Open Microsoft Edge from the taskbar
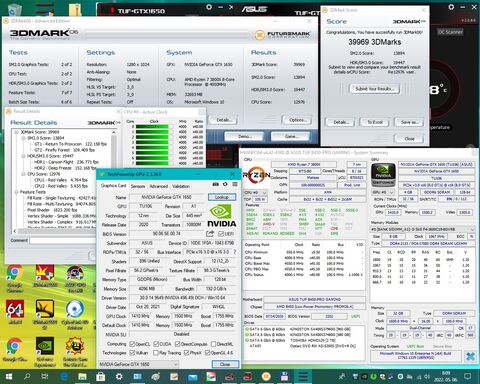 click(x=64, y=377)
